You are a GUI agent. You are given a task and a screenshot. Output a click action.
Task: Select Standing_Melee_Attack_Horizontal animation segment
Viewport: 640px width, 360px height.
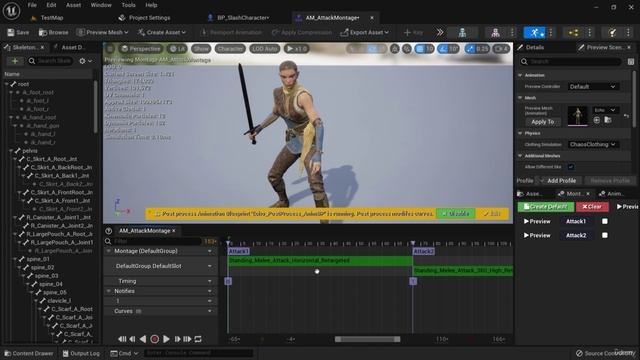click(320, 260)
